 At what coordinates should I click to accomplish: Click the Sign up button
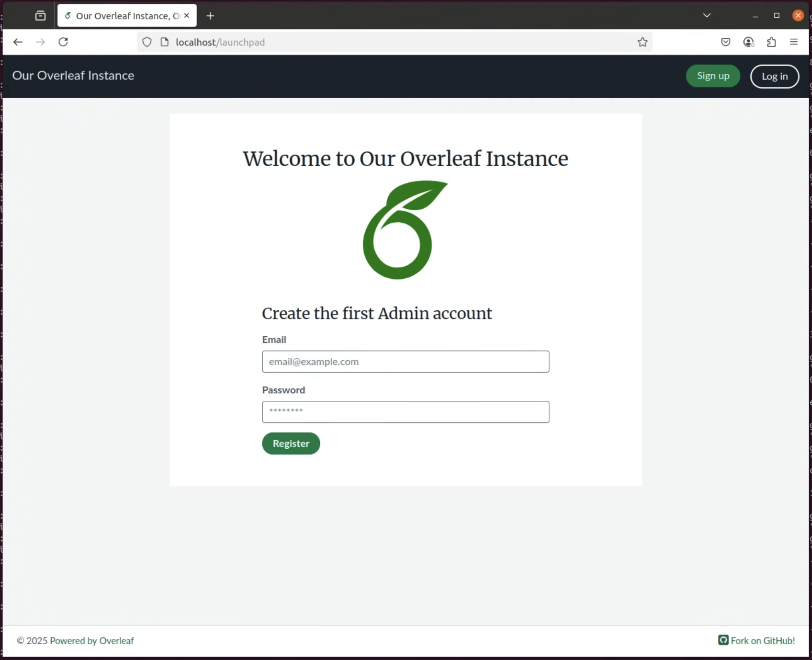[713, 76]
